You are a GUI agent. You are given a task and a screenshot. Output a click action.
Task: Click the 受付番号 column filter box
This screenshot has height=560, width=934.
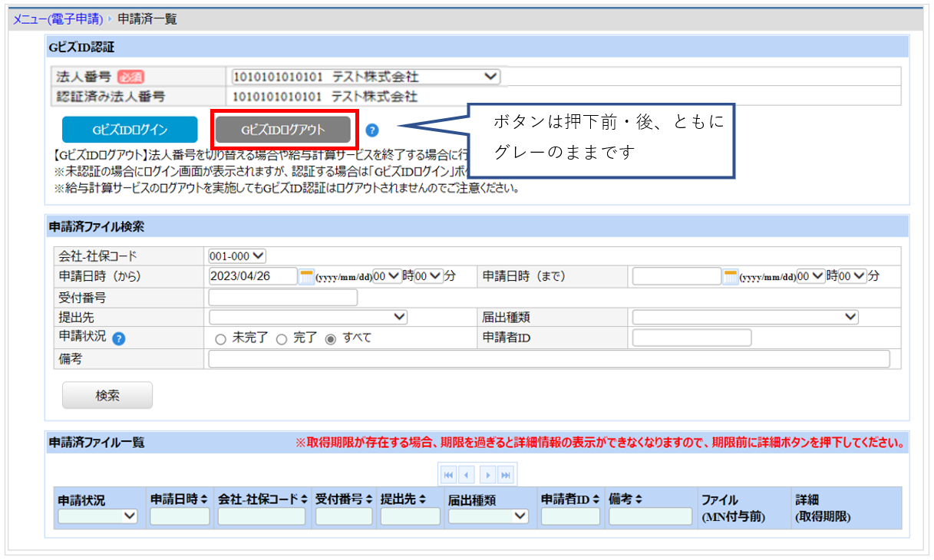point(344,517)
